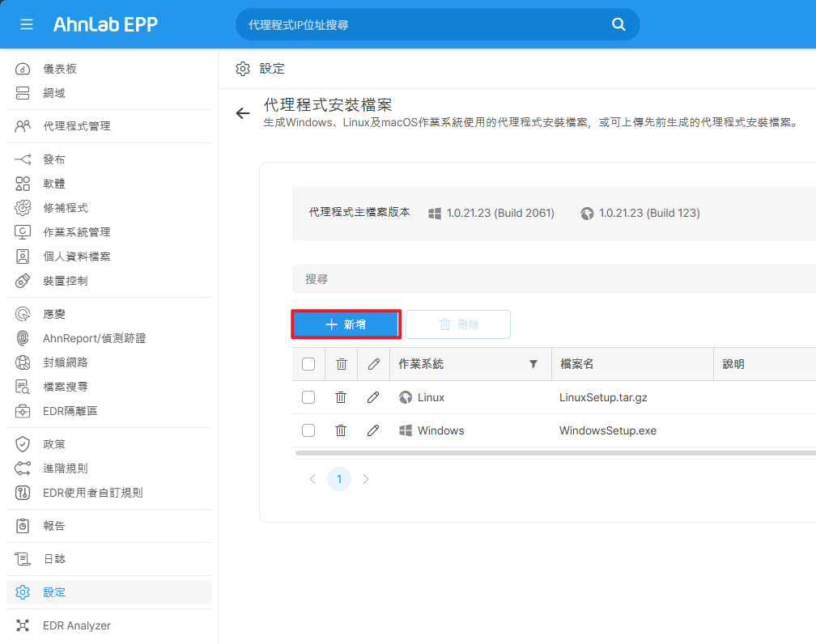Viewport: 816px width, 644px height.
Task: Open 政策 menu item
Action: [x=108, y=444]
